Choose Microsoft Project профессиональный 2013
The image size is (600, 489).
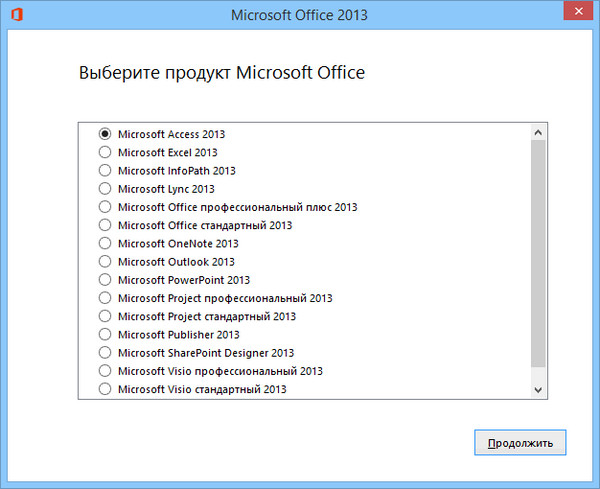105,298
